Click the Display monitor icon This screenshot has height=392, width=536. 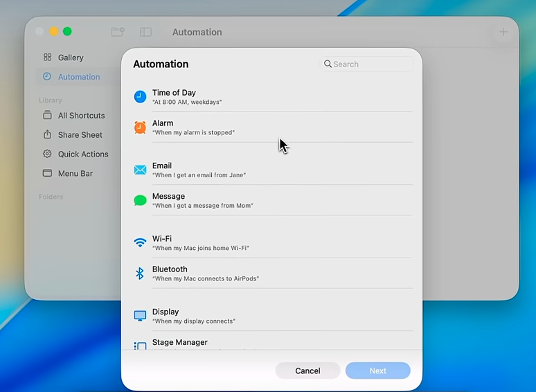pyautogui.click(x=140, y=316)
